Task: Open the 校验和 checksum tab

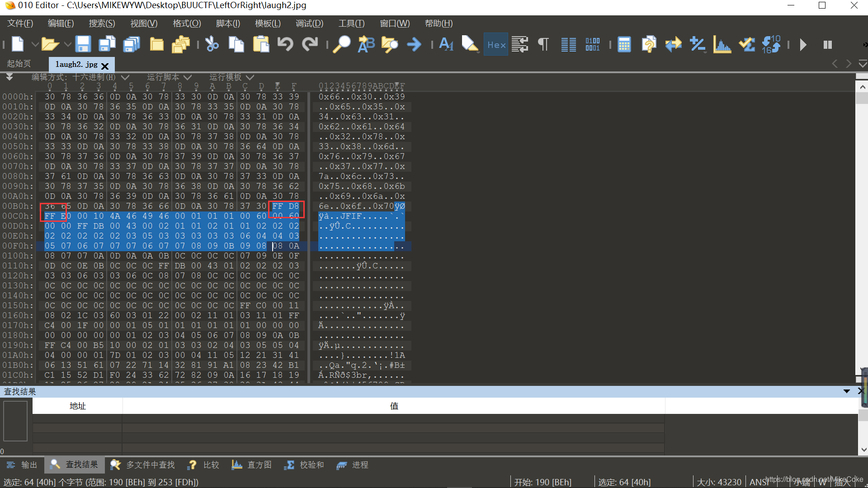Action: coord(304,465)
